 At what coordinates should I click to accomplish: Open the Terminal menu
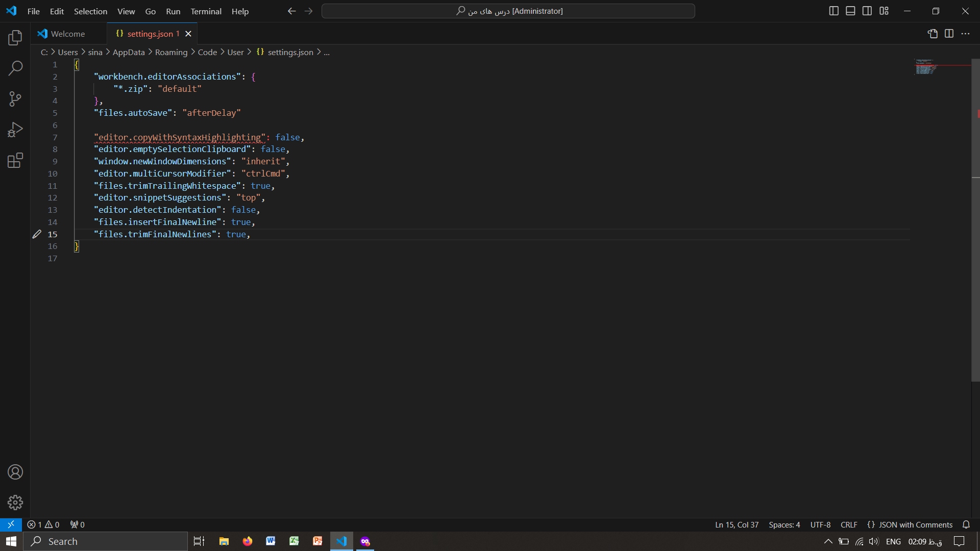tap(206, 11)
